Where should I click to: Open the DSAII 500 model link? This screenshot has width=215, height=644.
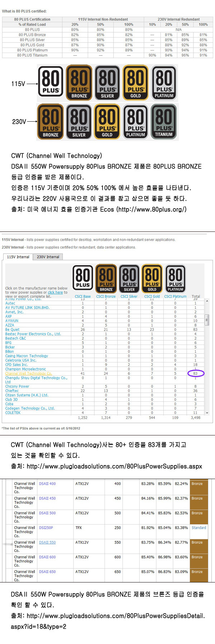click(x=47, y=513)
